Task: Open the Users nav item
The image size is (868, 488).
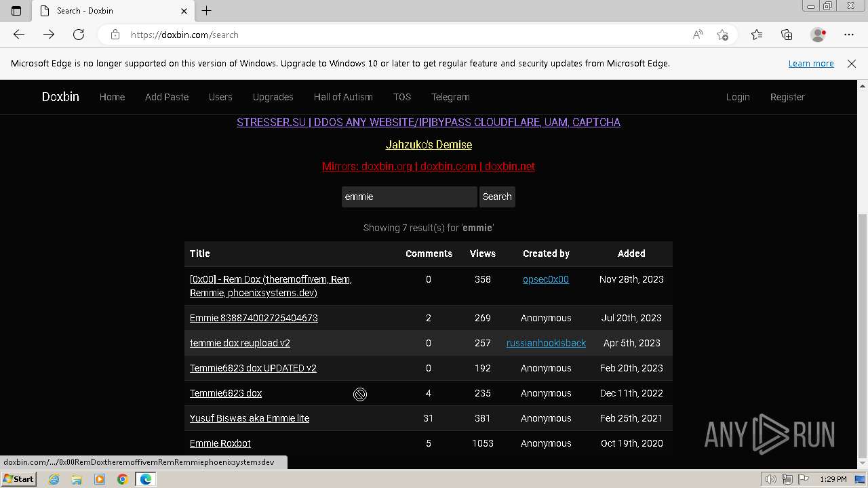Action: pos(220,97)
